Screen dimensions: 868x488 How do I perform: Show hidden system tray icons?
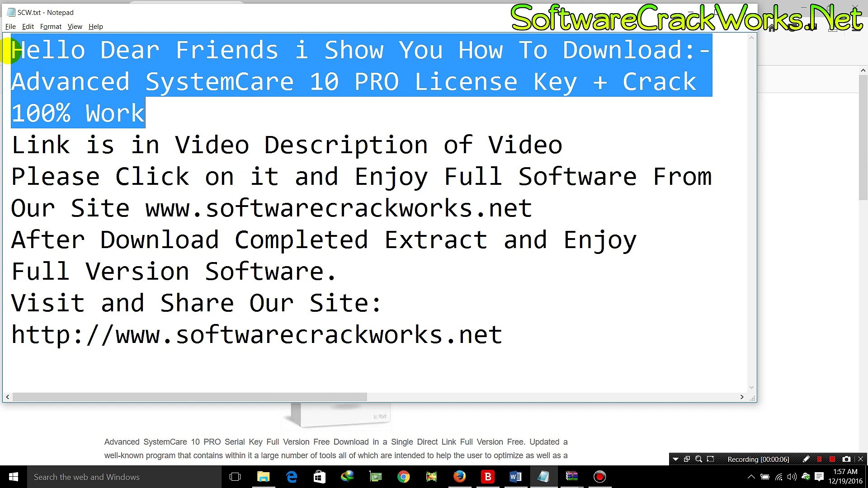(751, 477)
